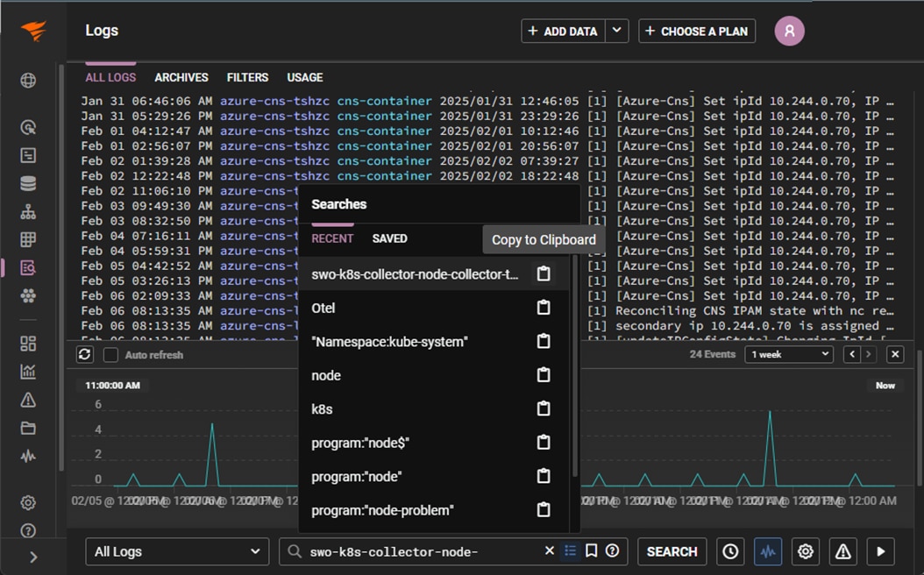Copy the k8s recent search to clipboard
Image resolution: width=924 pixels, height=575 pixels.
(x=544, y=409)
